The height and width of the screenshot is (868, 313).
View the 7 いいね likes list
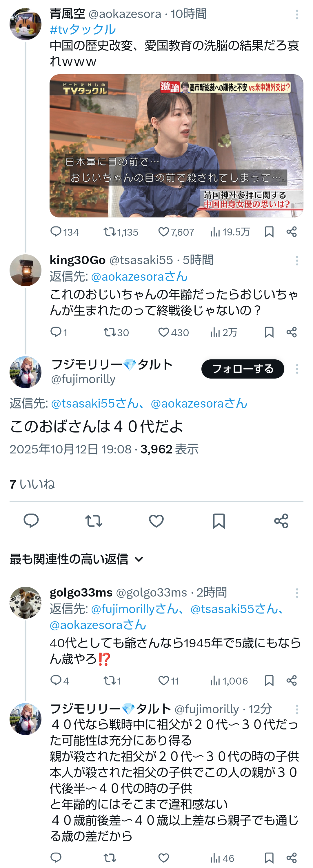pyautogui.click(x=32, y=484)
